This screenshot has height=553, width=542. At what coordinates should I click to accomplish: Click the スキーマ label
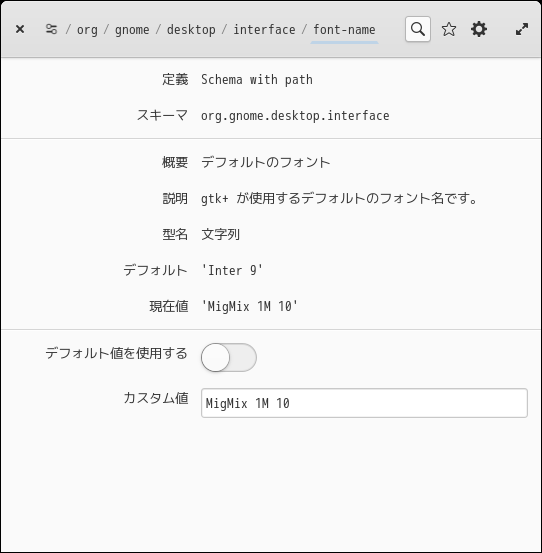[162, 115]
